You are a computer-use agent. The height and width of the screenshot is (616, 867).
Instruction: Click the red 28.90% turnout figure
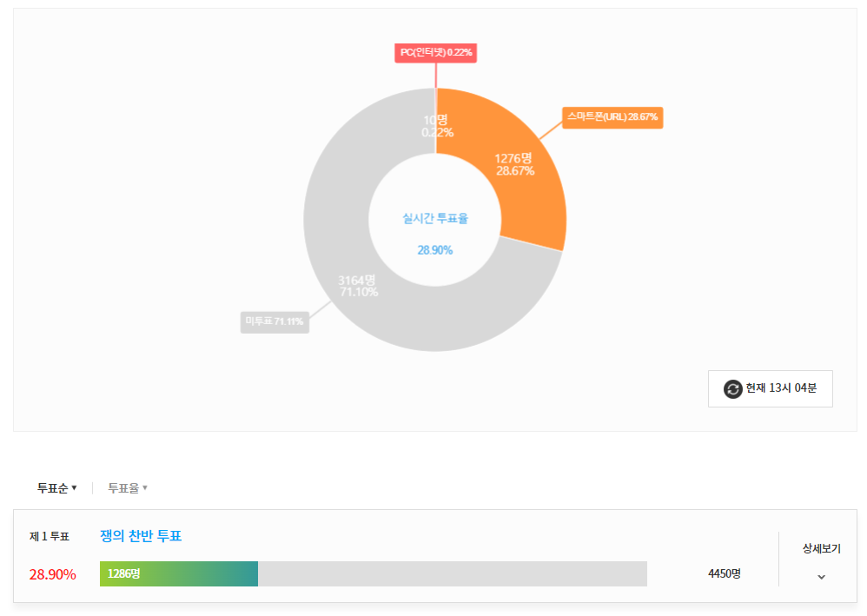(53, 574)
